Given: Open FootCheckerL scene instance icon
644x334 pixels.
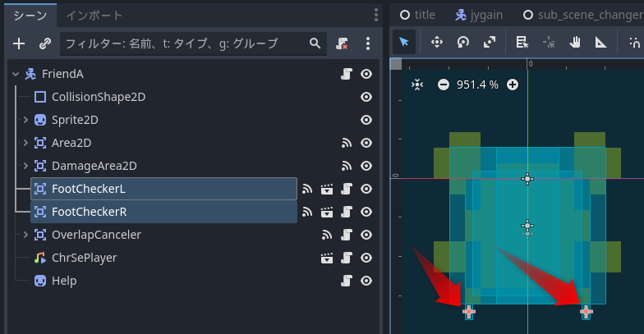Looking at the screenshot, I should (x=327, y=189).
